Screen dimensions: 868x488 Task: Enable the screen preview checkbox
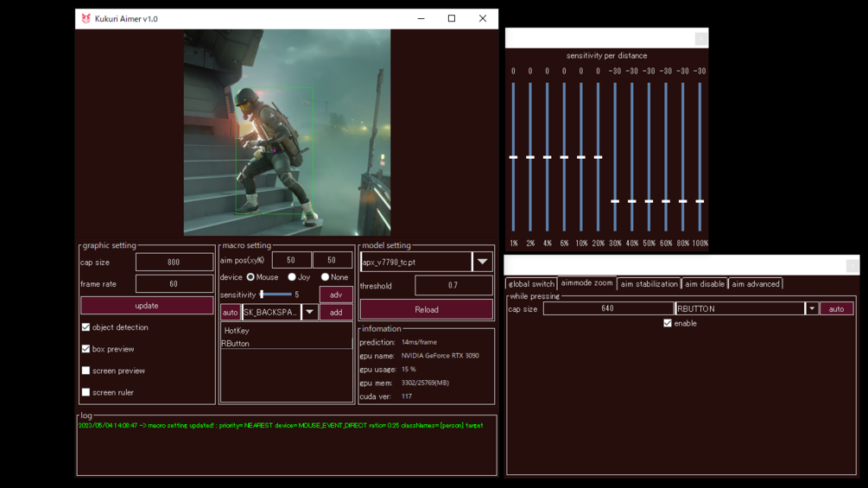click(x=86, y=371)
